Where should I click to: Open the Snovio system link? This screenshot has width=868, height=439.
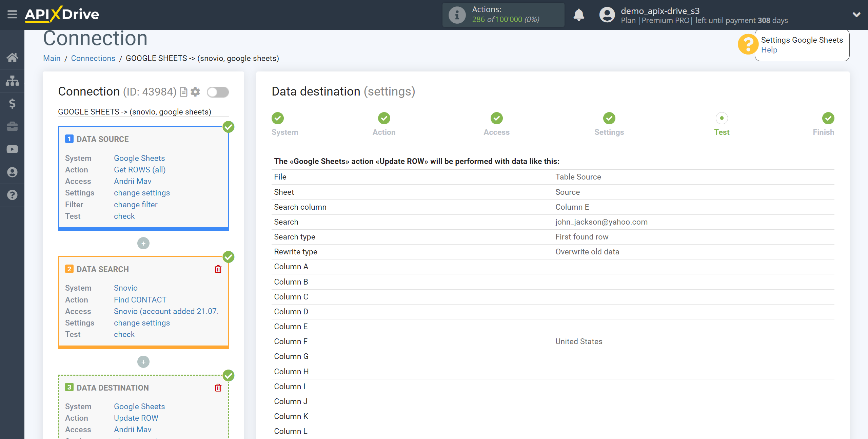125,288
